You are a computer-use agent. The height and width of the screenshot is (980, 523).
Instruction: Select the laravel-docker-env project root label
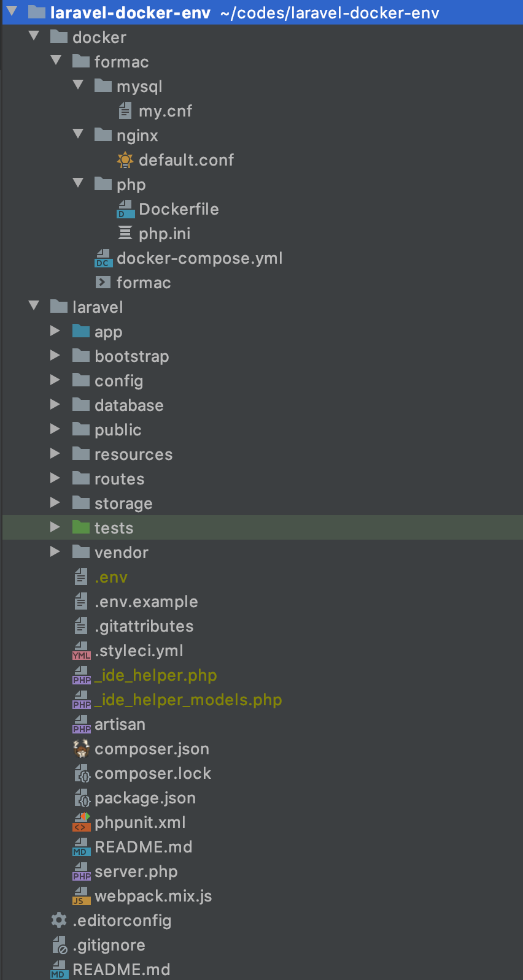pos(130,12)
